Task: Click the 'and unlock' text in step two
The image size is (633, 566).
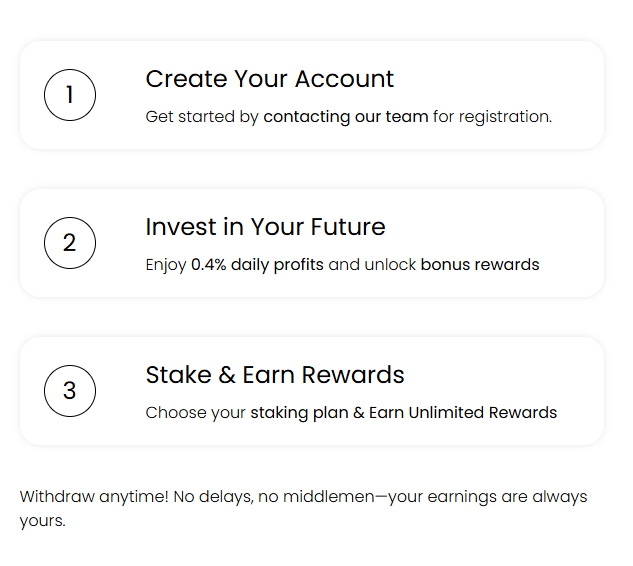Action: 372,265
